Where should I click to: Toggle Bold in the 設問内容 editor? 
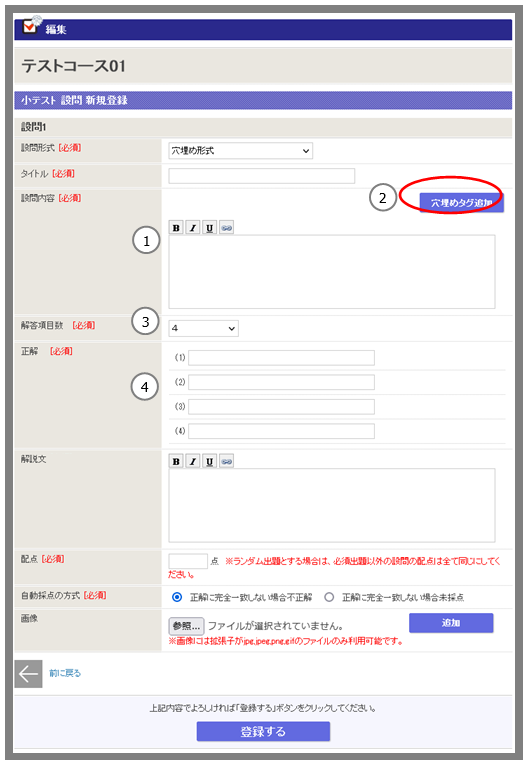tap(176, 228)
